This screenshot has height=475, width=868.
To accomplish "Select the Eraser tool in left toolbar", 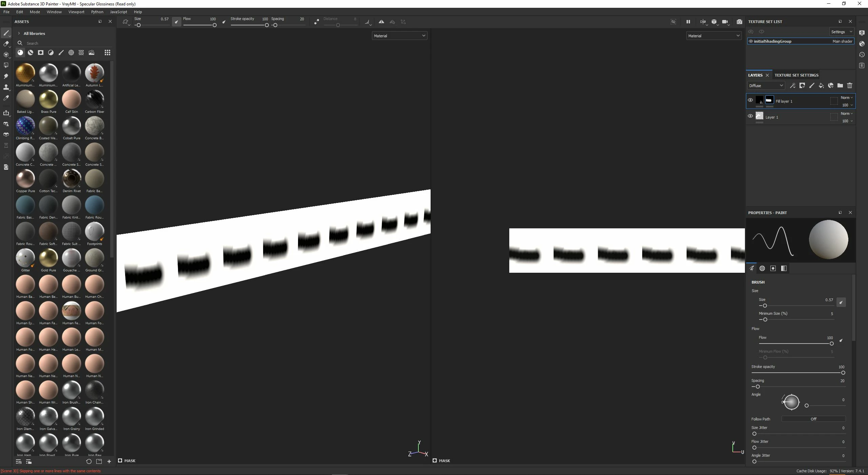I will tap(6, 44).
